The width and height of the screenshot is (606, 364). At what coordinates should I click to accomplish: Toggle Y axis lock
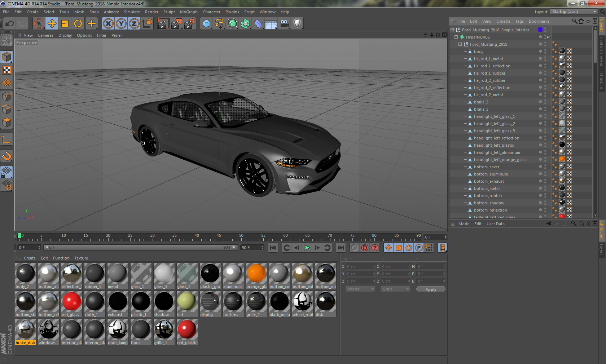coord(121,24)
